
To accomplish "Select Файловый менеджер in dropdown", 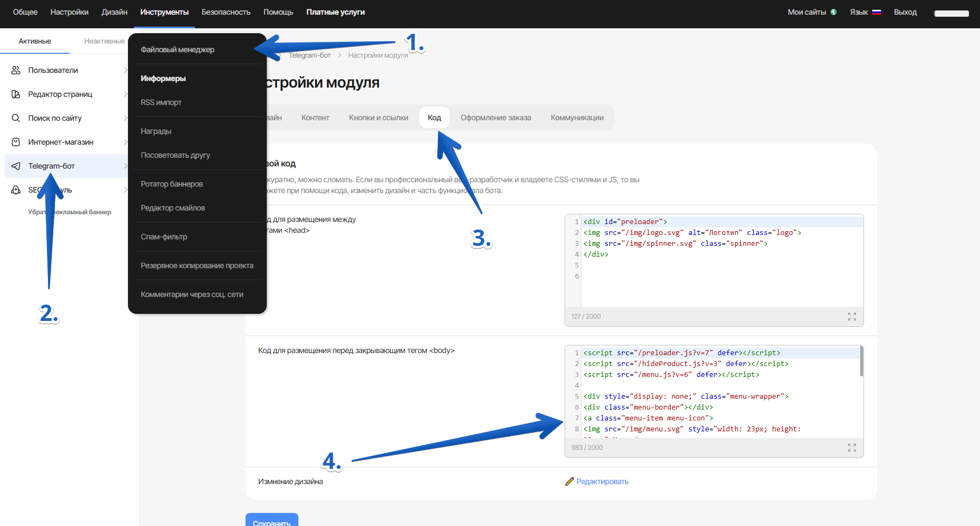I will (177, 49).
